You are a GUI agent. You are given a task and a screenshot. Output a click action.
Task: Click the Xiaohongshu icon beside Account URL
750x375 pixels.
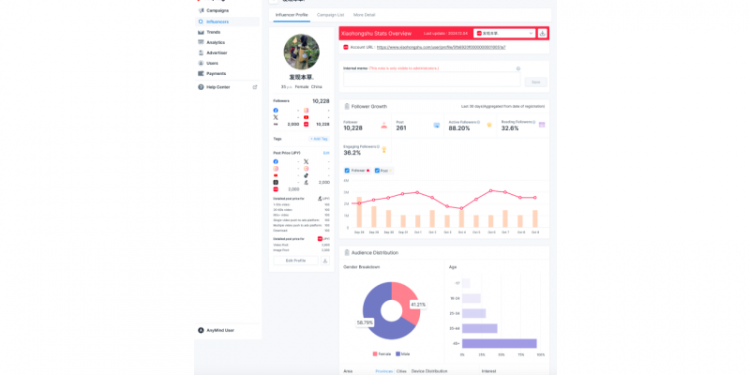[x=346, y=47]
